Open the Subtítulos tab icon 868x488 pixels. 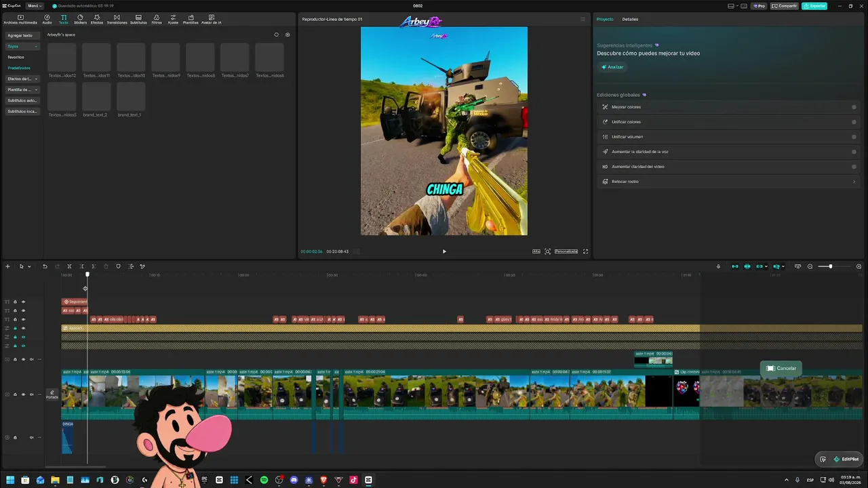click(138, 19)
